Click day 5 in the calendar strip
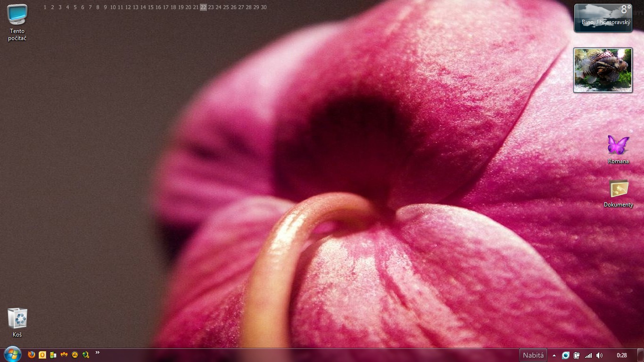Screen dimensions: 644x362 point(75,7)
